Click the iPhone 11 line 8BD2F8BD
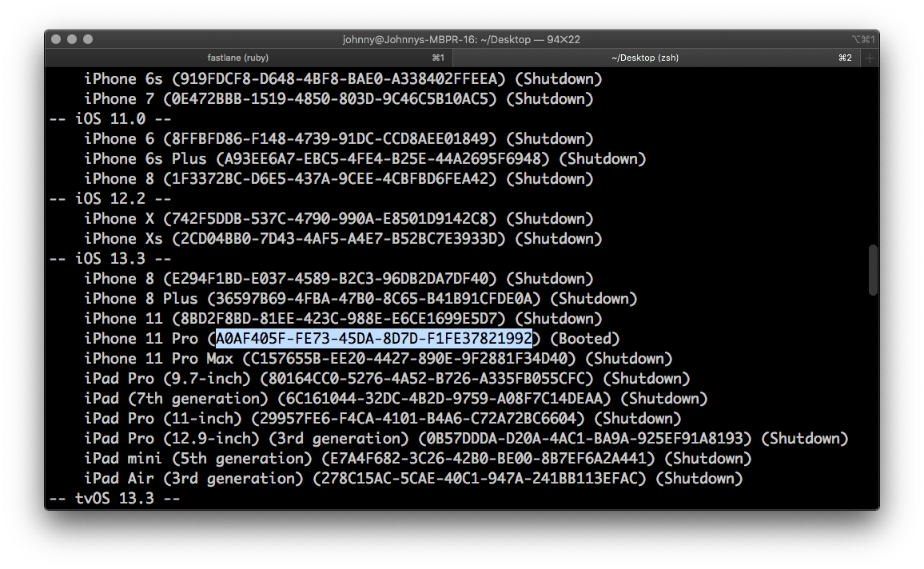924x569 pixels. (x=343, y=319)
